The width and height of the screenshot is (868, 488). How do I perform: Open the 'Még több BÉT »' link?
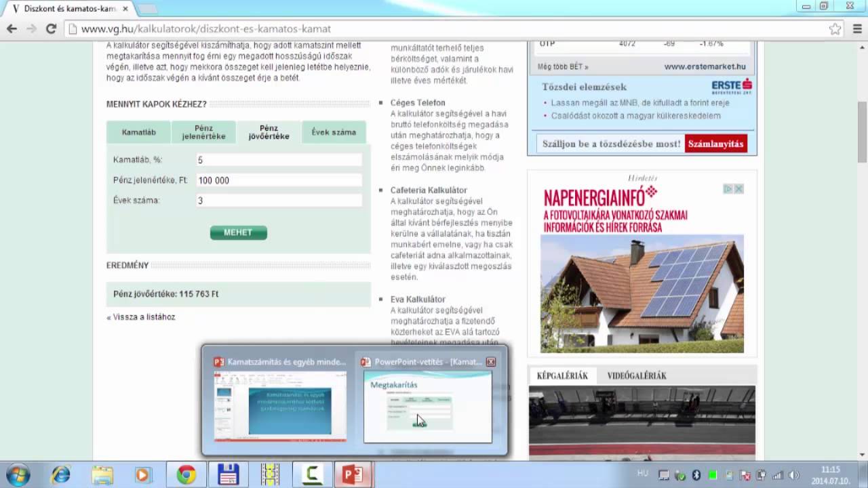coord(563,67)
